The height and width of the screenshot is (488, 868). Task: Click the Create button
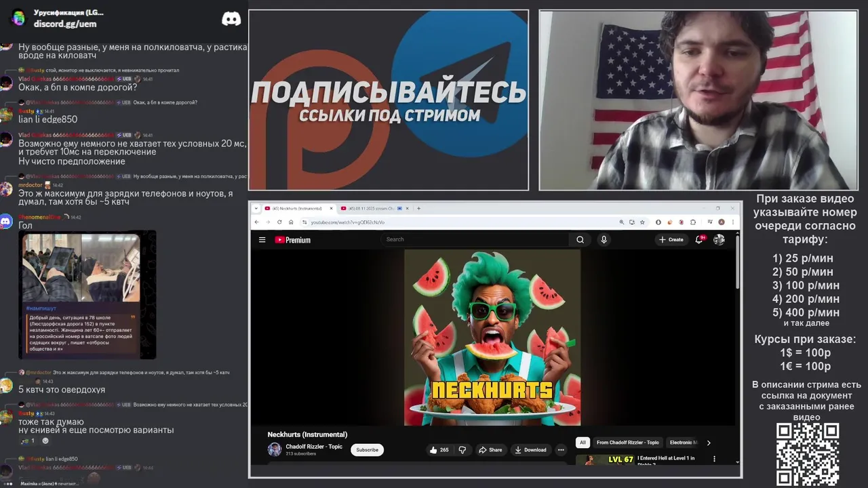point(671,239)
